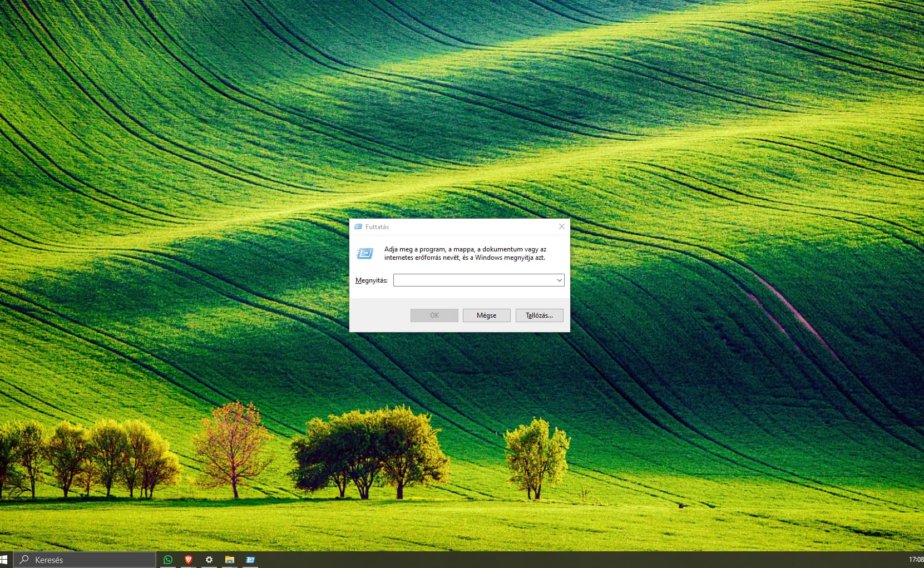Click the magnifier icon in taskbar search
The image size is (924, 568).
point(24,560)
